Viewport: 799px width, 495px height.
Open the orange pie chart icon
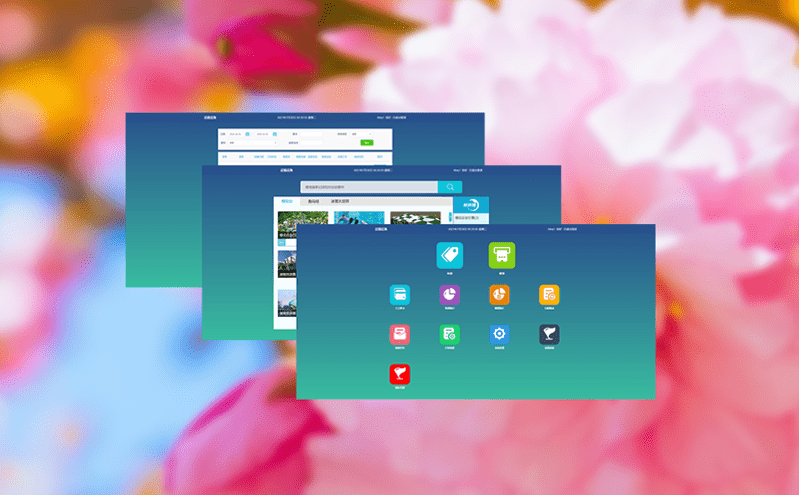499,294
